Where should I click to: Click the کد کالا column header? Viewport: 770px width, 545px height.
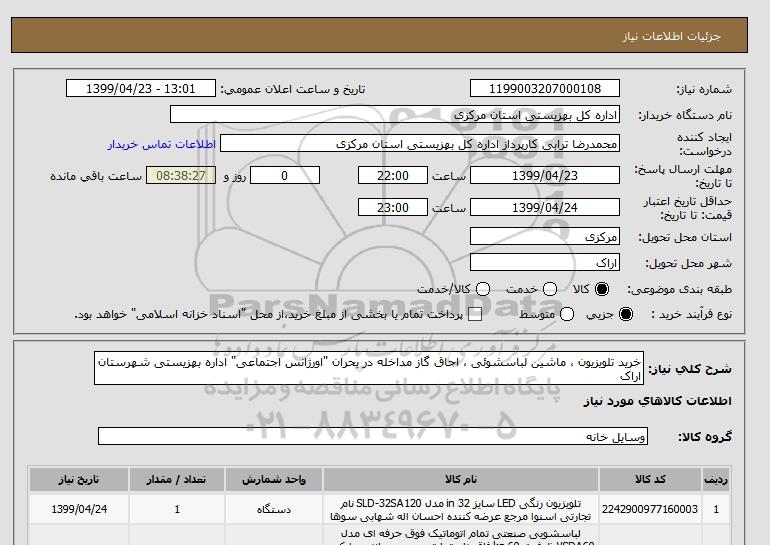650,479
